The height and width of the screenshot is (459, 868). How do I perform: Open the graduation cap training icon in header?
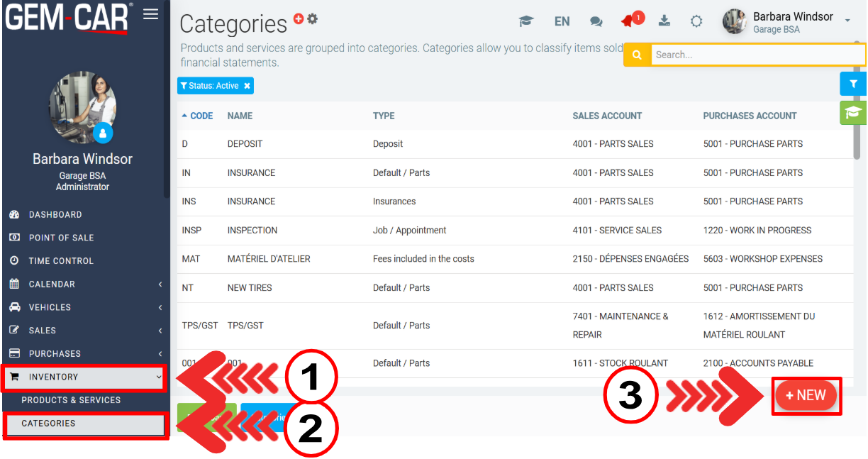(x=525, y=21)
